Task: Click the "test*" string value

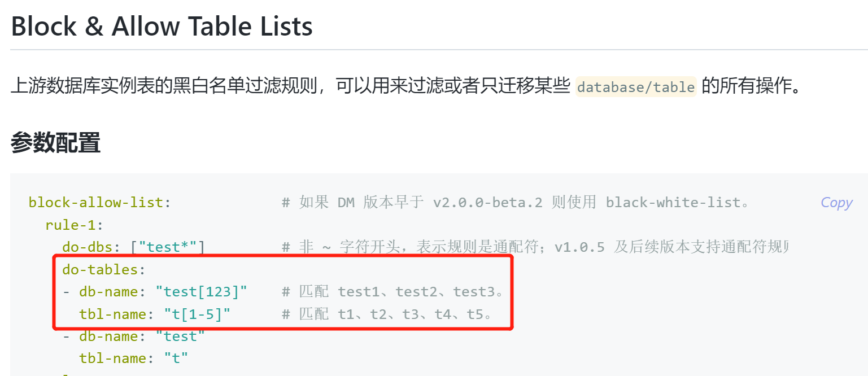Action: pyautogui.click(x=171, y=247)
